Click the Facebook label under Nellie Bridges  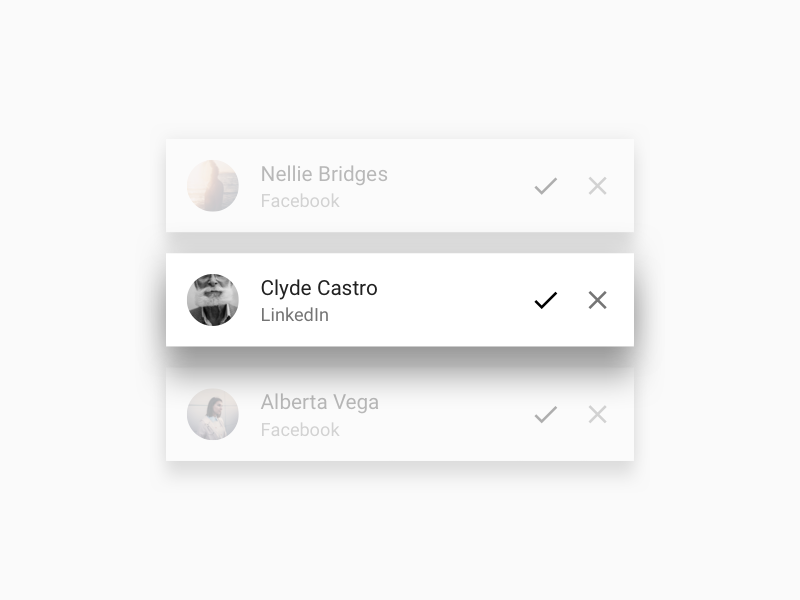(x=300, y=201)
